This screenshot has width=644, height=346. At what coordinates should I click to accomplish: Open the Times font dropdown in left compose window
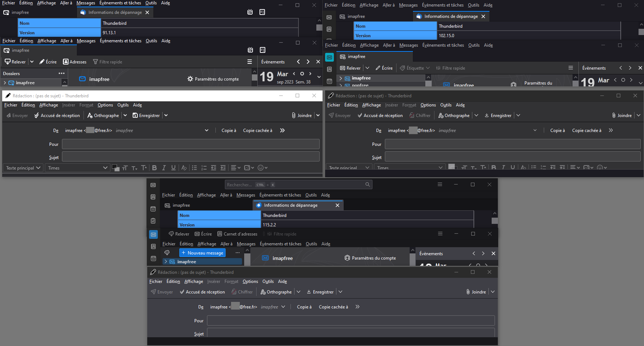click(x=78, y=168)
